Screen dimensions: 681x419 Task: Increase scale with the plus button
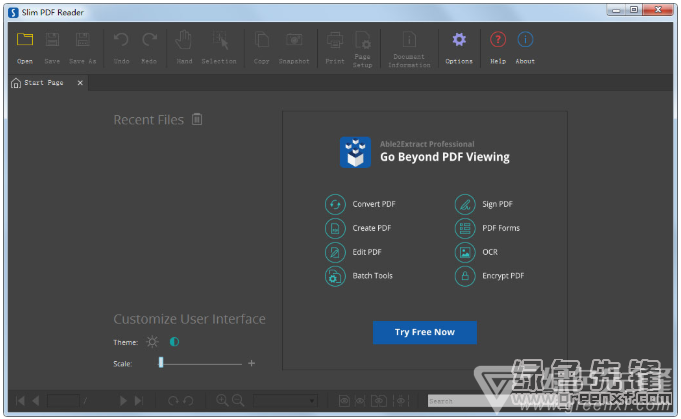tap(251, 363)
